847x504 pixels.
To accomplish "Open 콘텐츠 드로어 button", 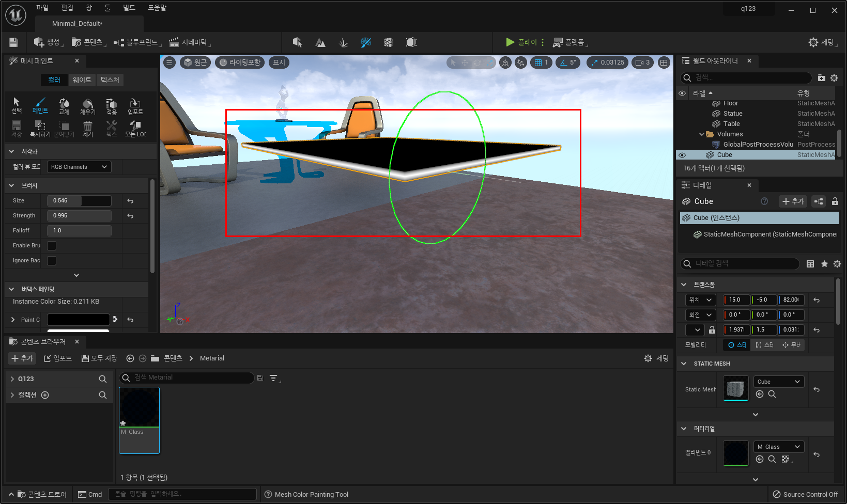I will tap(38, 495).
